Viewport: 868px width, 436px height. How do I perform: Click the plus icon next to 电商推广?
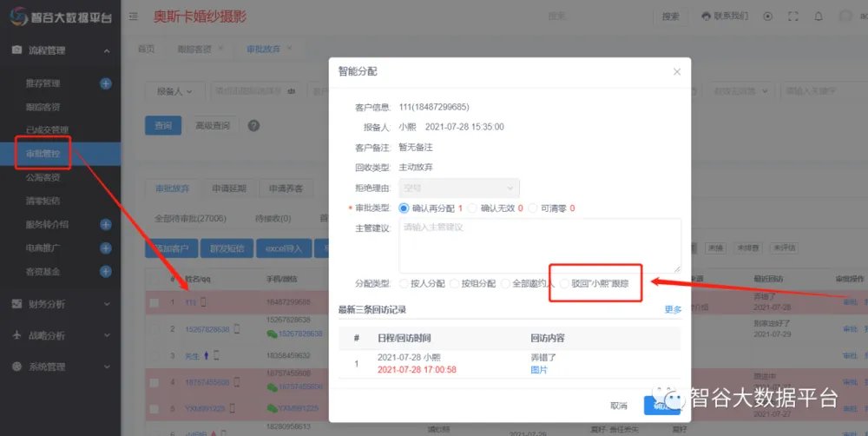tap(105, 248)
